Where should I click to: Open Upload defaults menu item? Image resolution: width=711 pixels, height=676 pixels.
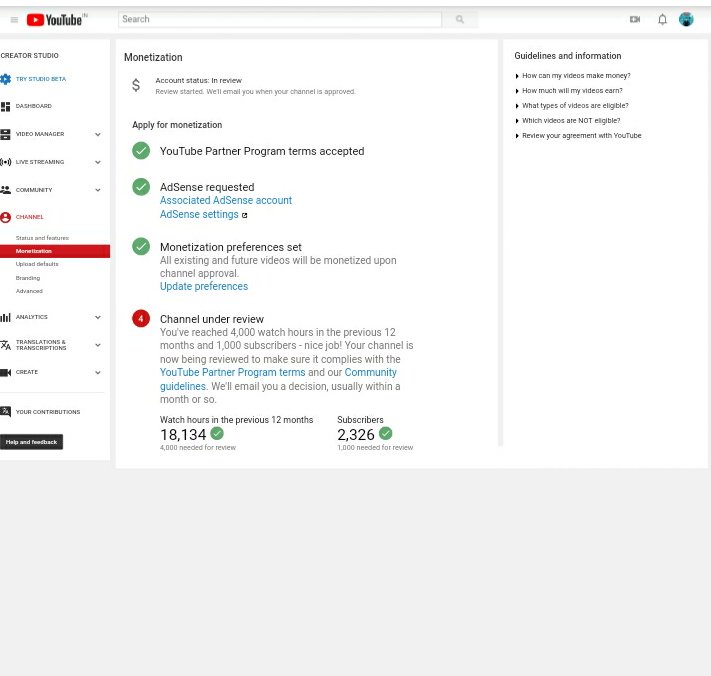coord(37,264)
